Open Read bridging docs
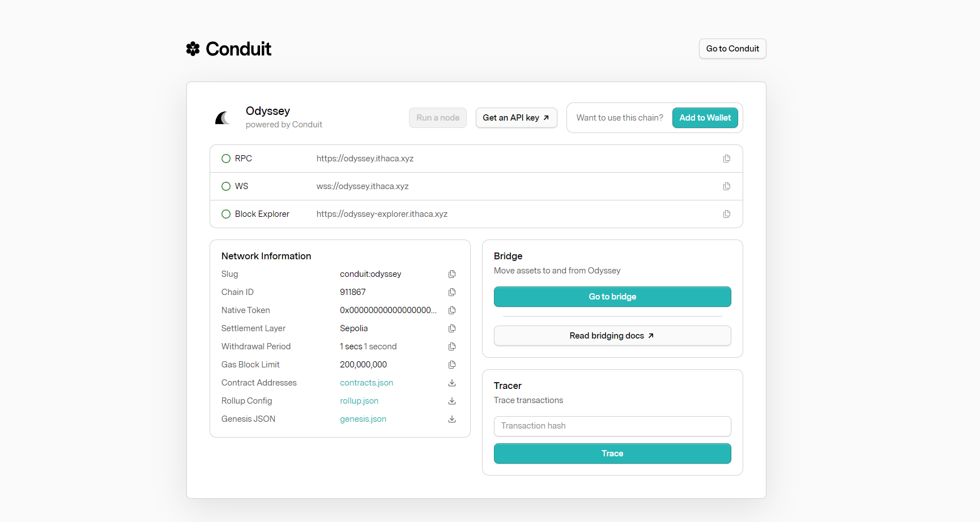The height and width of the screenshot is (522, 980). (612, 336)
